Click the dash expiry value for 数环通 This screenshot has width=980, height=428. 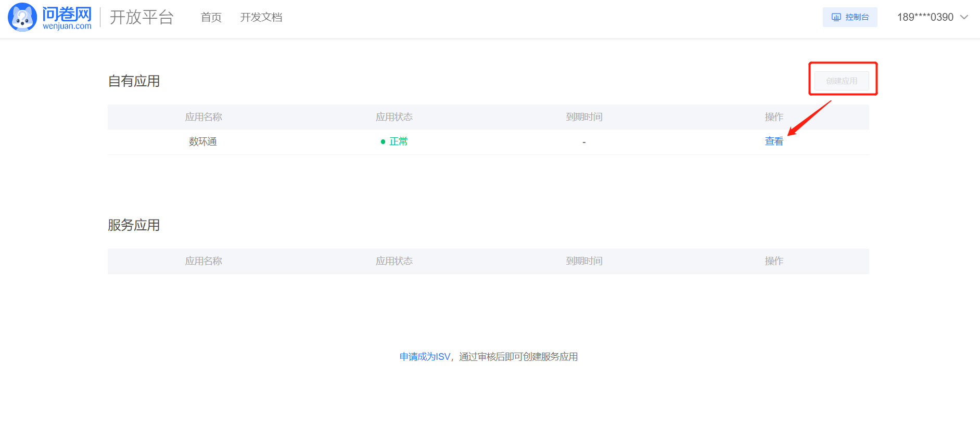(584, 142)
